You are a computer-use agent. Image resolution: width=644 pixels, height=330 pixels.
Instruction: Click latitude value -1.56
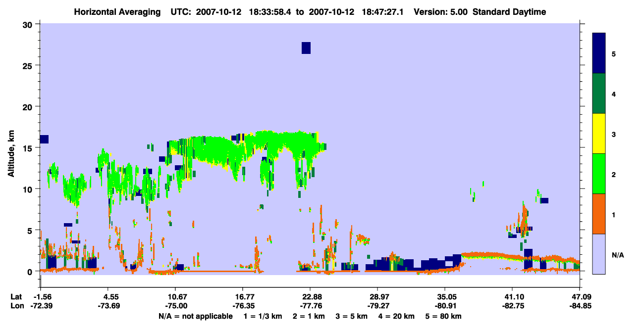tap(41, 297)
